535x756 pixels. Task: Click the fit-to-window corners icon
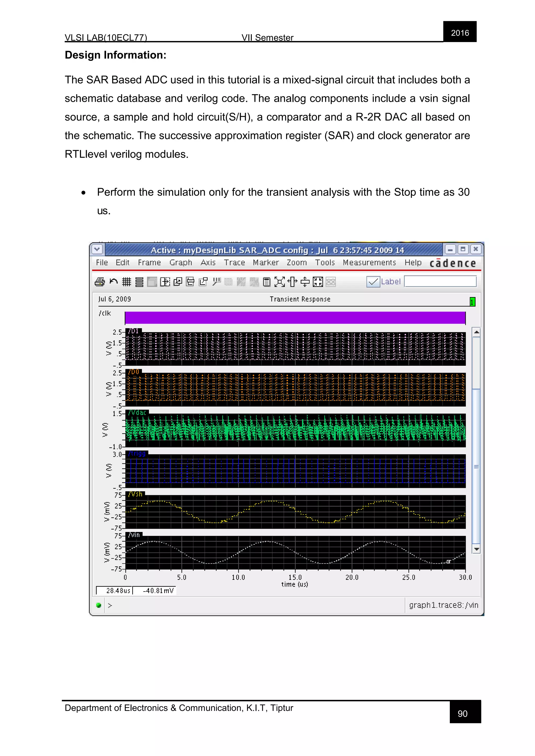pos(318,282)
